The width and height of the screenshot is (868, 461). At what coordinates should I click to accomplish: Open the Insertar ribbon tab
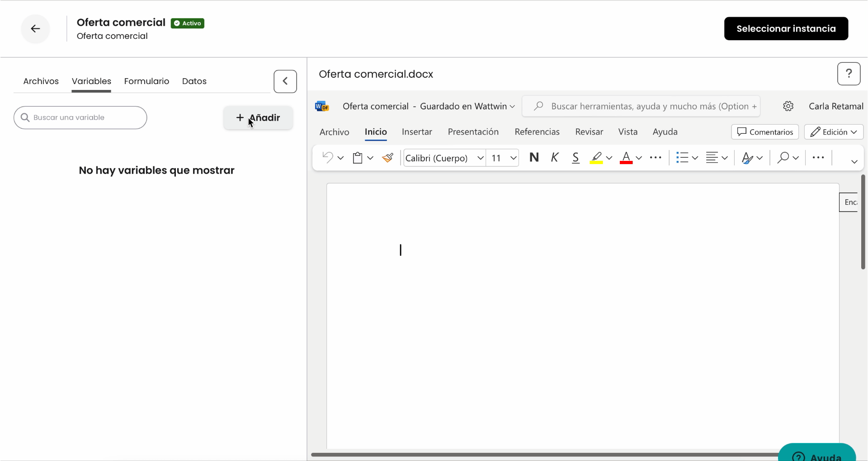pyautogui.click(x=417, y=132)
